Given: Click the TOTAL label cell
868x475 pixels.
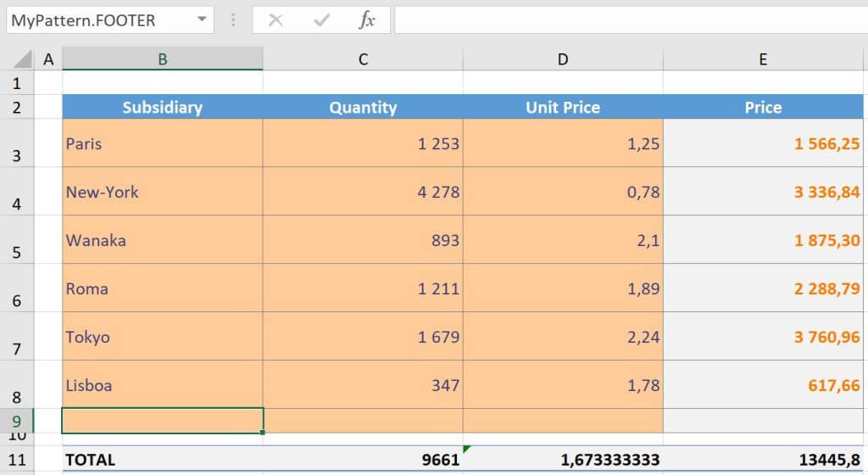Looking at the screenshot, I should [162, 460].
